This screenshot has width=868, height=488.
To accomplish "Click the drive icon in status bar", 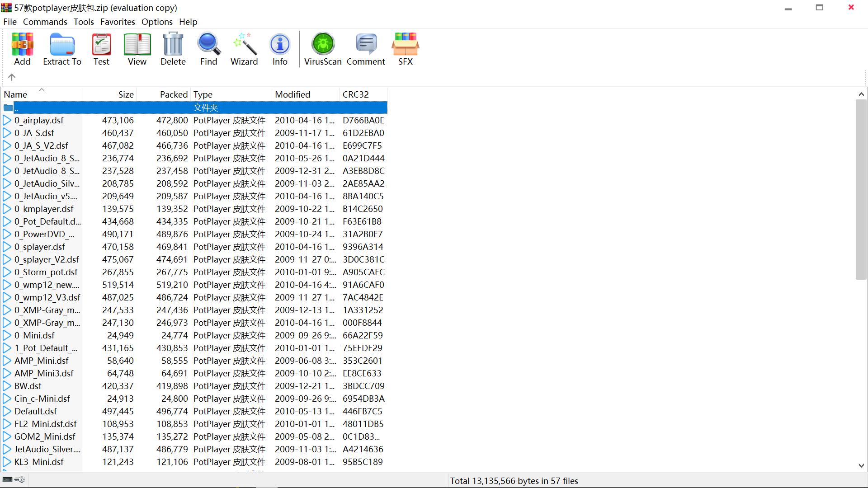I will click(8, 480).
